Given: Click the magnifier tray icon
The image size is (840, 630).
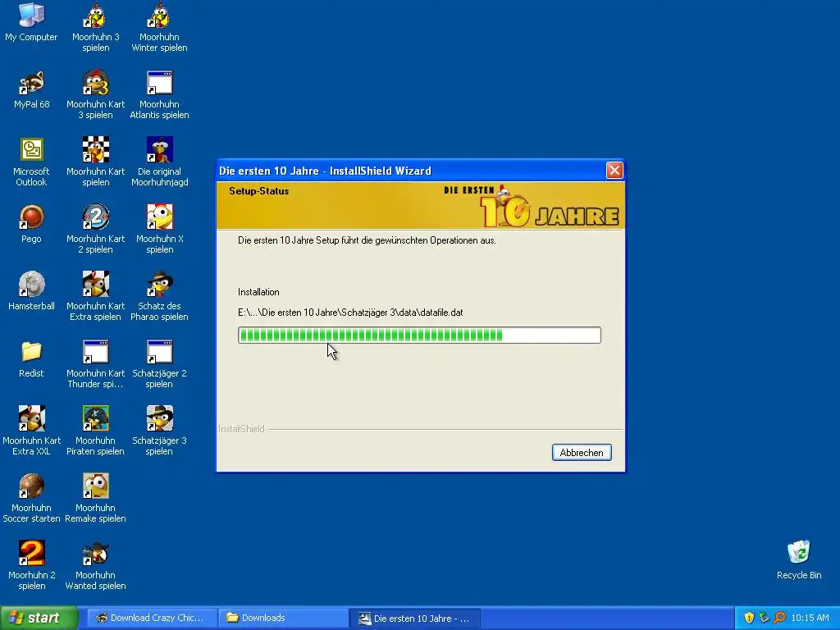Looking at the screenshot, I should (779, 619).
